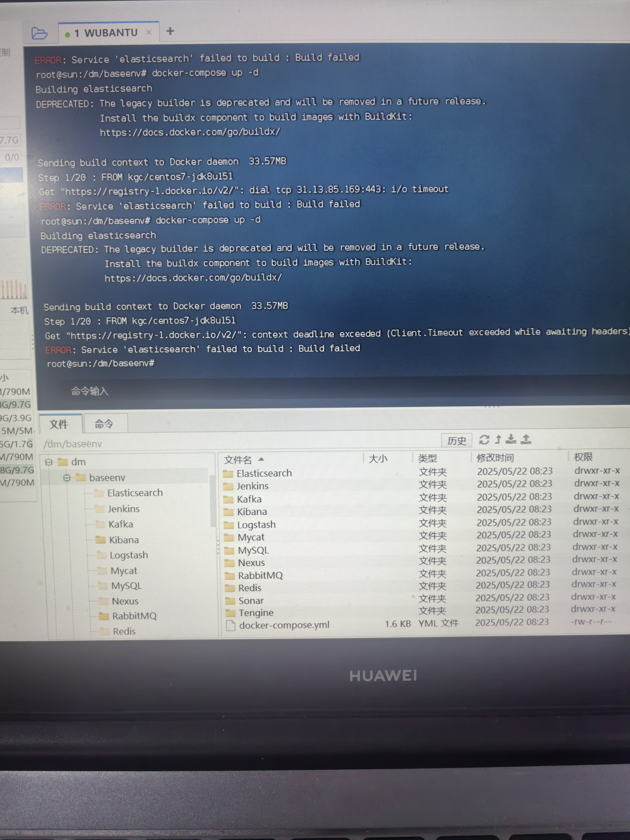The width and height of the screenshot is (630, 840).
Task: Click the download file icon
Action: (x=511, y=439)
